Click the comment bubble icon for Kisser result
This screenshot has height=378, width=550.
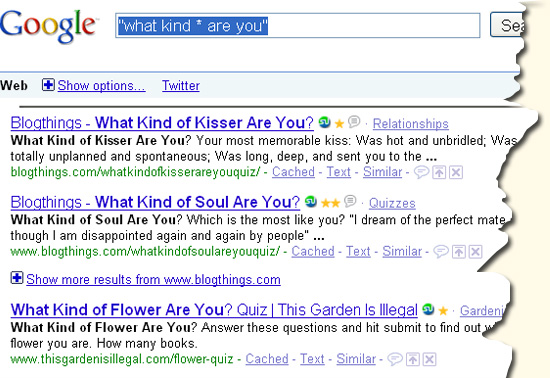coord(421,172)
